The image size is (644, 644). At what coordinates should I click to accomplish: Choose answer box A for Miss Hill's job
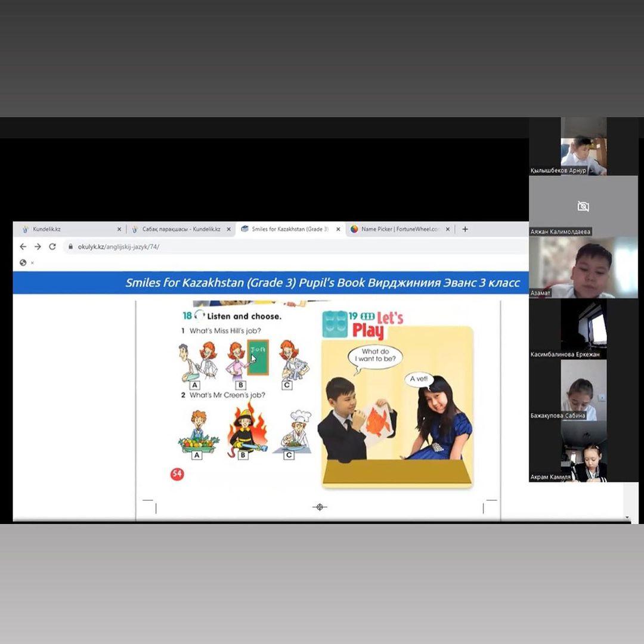[195, 385]
